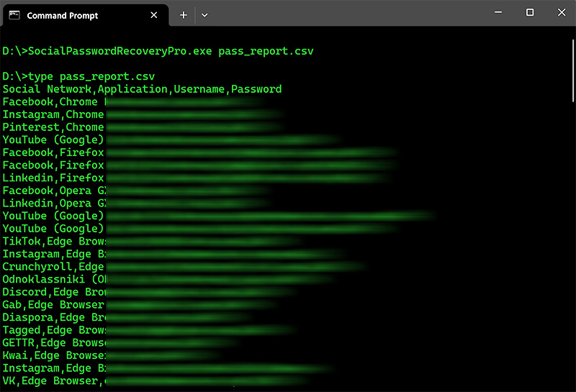This screenshot has width=576, height=392.
Task: Minimize the terminal window
Action: pyautogui.click(x=498, y=12)
